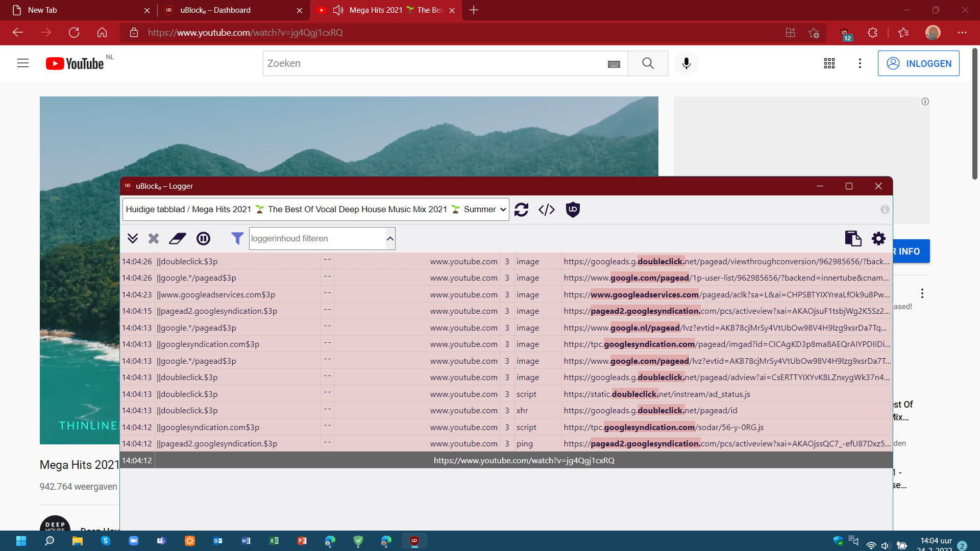Collapse all rows with double chevron icon
The image size is (980, 551).
point(133,238)
